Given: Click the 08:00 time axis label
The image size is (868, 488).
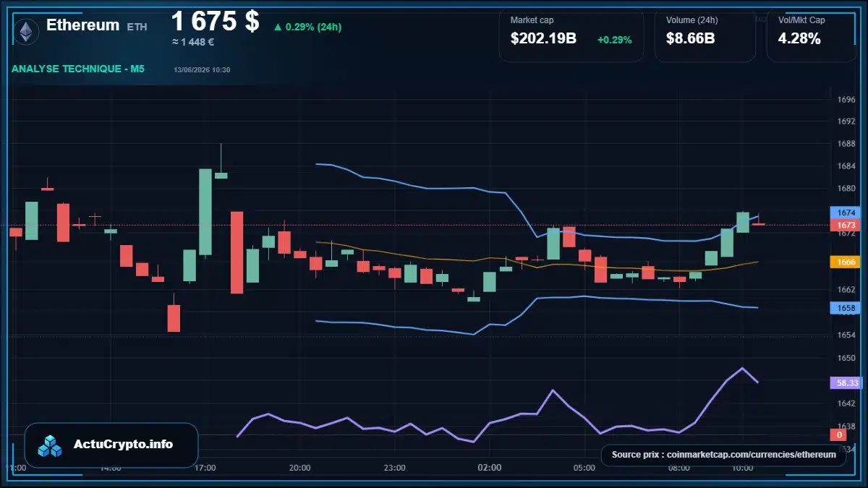Looking at the screenshot, I should tap(679, 468).
